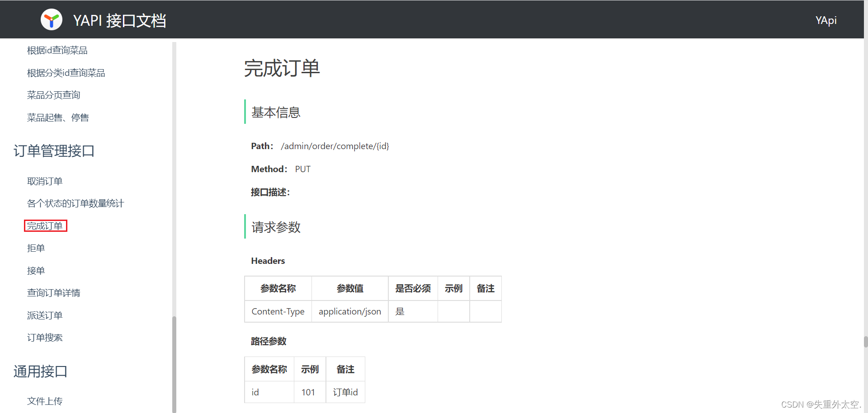Select 菜品分页查询 sidebar entry
The height and width of the screenshot is (413, 868).
pyautogui.click(x=53, y=95)
